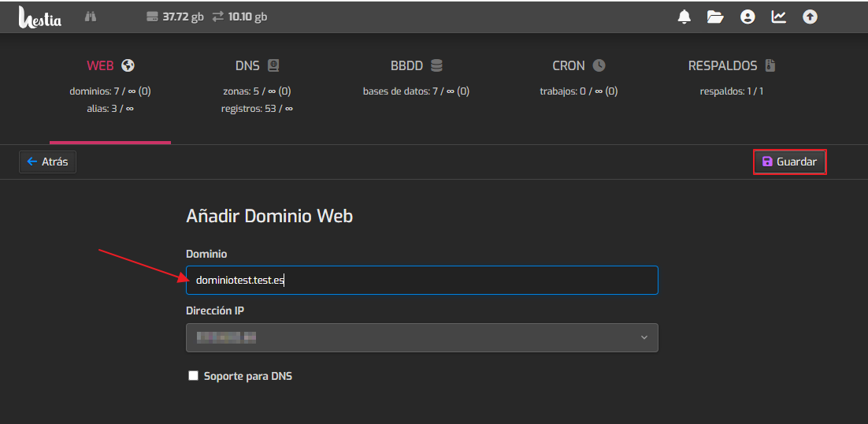Enable the Soporte para DNS checkbox
The image size is (868, 424).
(193, 377)
